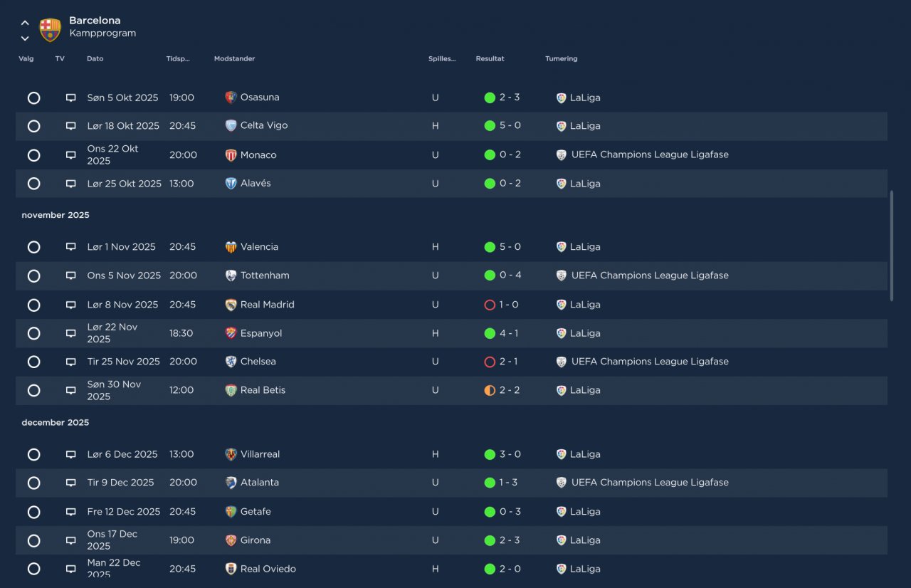Select the Espanyol match radio button
This screenshot has height=588, width=911.
click(x=33, y=333)
